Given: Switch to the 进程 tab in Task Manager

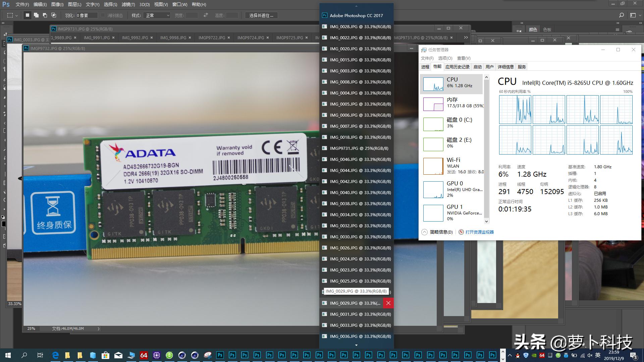Looking at the screenshot, I should 425,67.
